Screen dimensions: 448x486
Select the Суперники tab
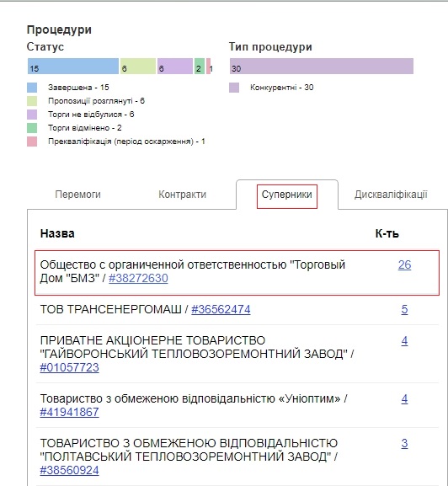click(x=286, y=195)
